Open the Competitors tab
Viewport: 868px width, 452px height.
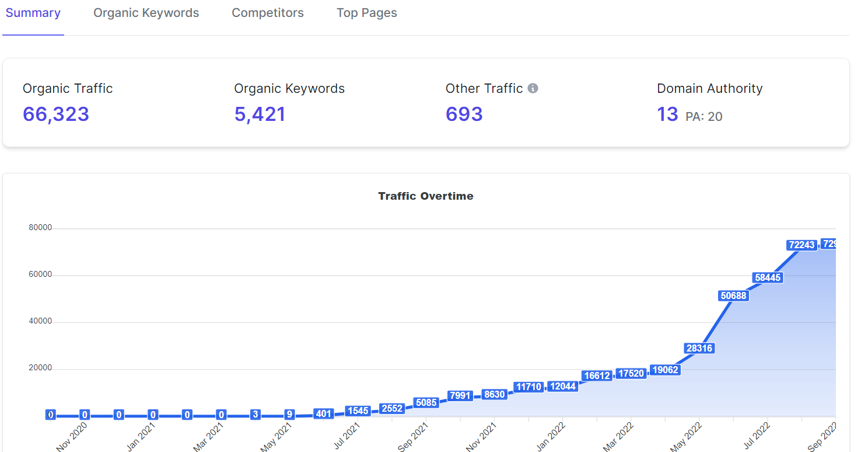268,13
